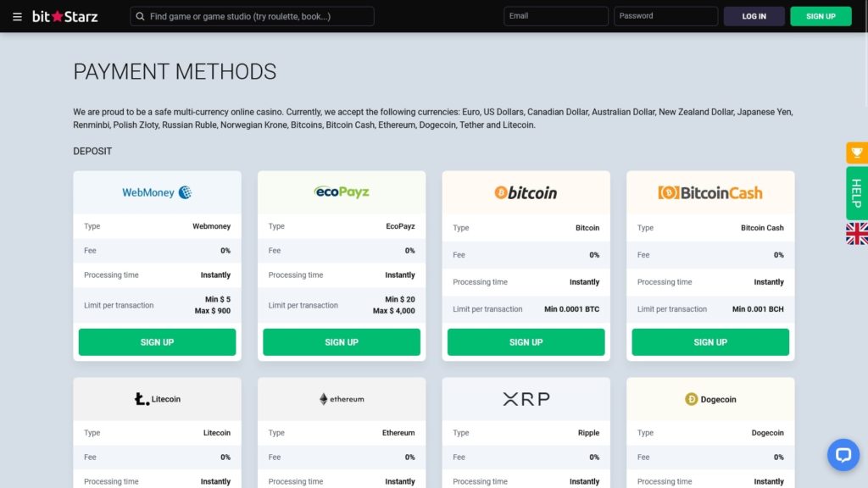Click the 'Bitcoin Cash' type value
The height and width of the screenshot is (488, 868).
(762, 227)
